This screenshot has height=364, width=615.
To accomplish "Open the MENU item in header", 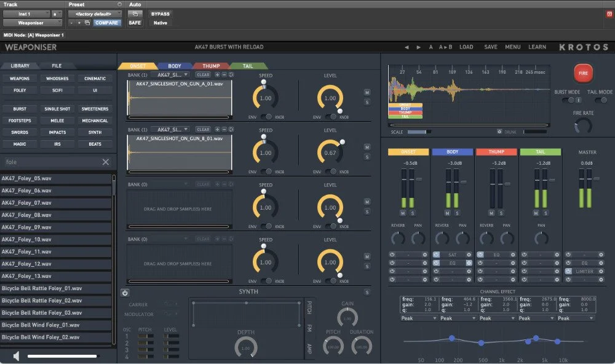I will (x=513, y=47).
